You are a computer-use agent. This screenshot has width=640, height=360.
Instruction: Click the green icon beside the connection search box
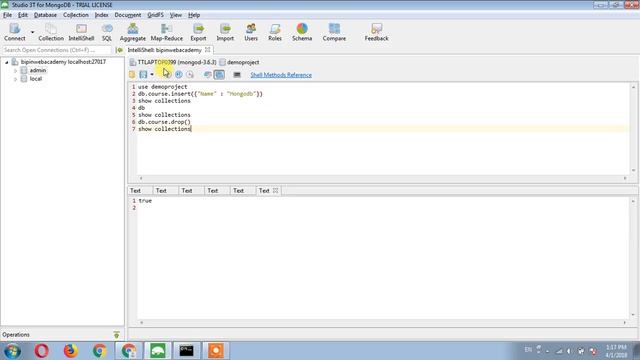tap(119, 50)
